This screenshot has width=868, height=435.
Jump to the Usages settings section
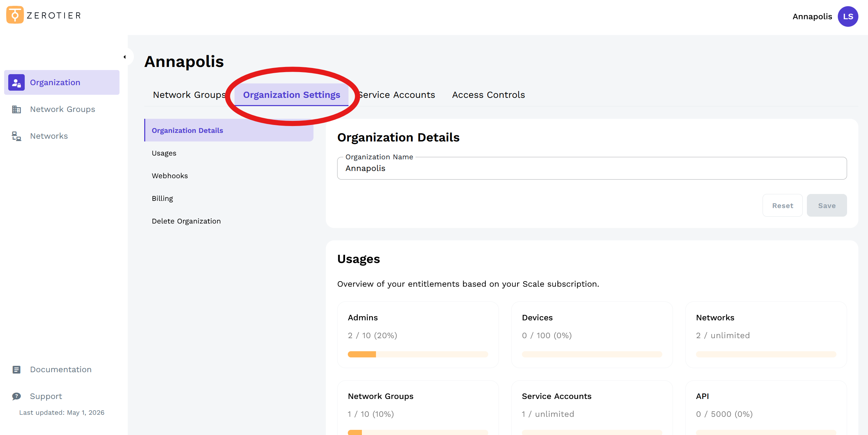(x=164, y=153)
